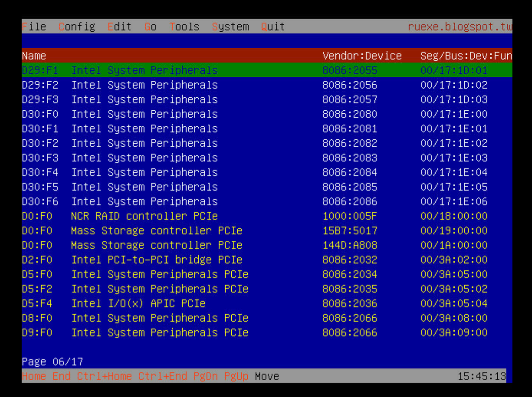Select the highlighted D29:F1 Intel System Peripherals row

tap(267, 70)
